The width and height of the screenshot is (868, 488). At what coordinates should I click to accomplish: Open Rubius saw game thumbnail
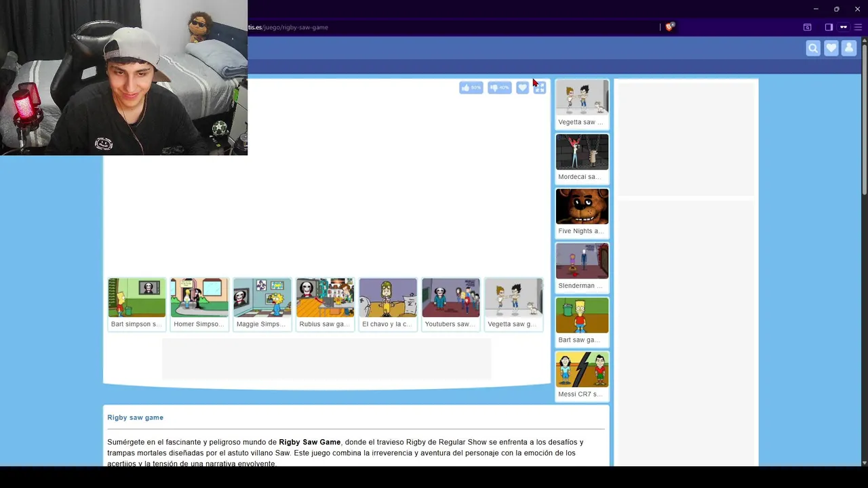click(x=325, y=298)
